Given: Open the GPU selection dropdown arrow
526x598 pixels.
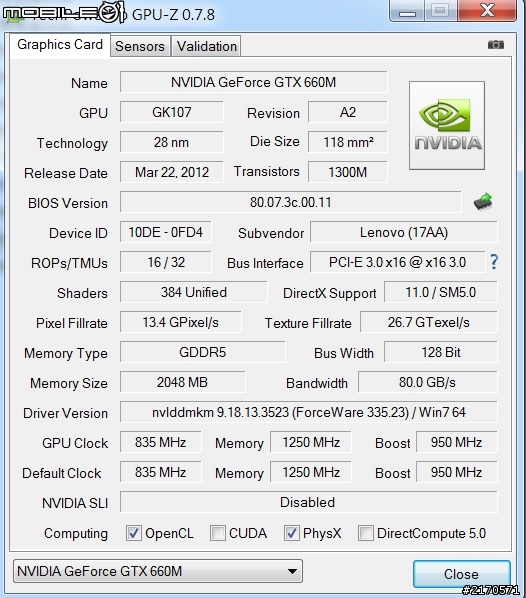Looking at the screenshot, I should pyautogui.click(x=292, y=571).
